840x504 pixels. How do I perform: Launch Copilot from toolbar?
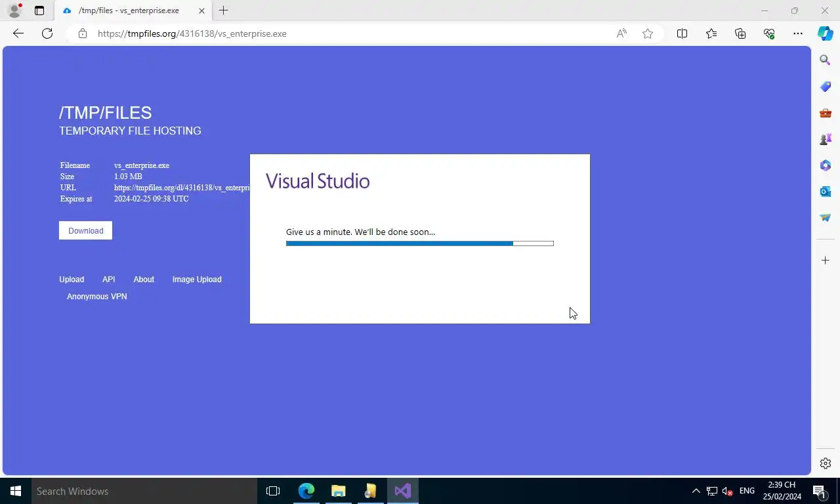[826, 33]
